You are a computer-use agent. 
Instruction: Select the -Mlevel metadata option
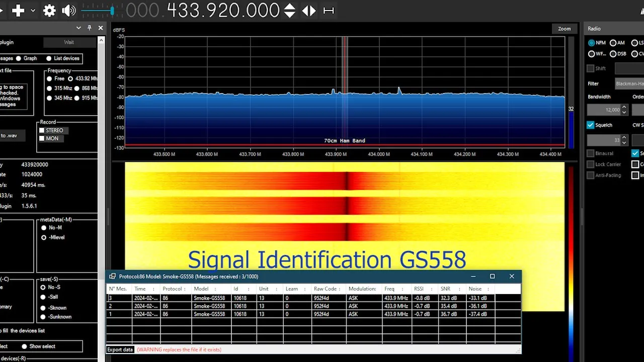[x=44, y=237]
